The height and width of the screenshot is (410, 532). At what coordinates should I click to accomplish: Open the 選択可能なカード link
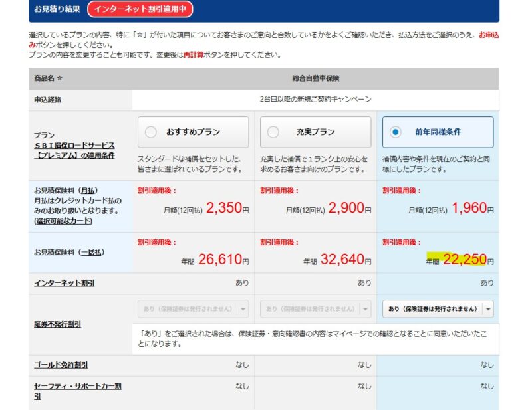(64, 221)
